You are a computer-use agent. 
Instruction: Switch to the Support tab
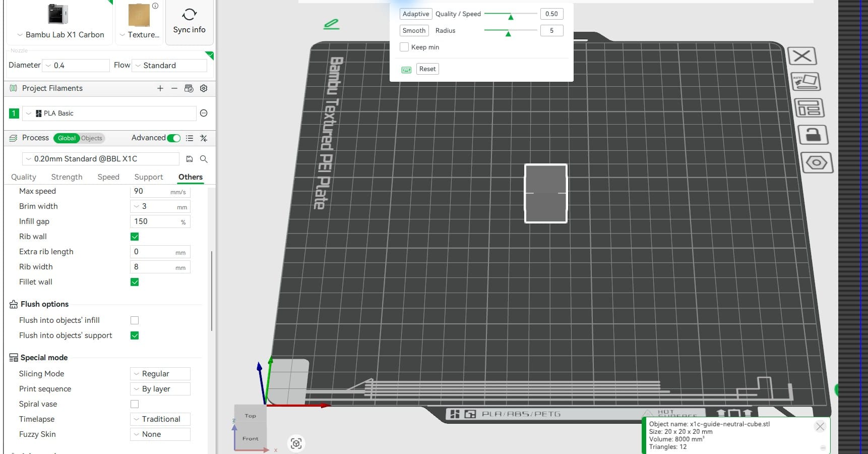coord(149,177)
